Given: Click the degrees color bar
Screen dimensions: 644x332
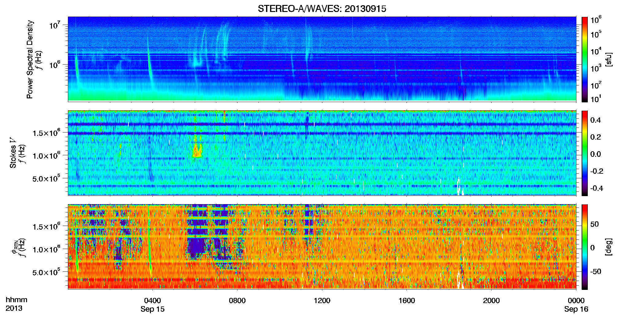Looking at the screenshot, I should [585, 247].
